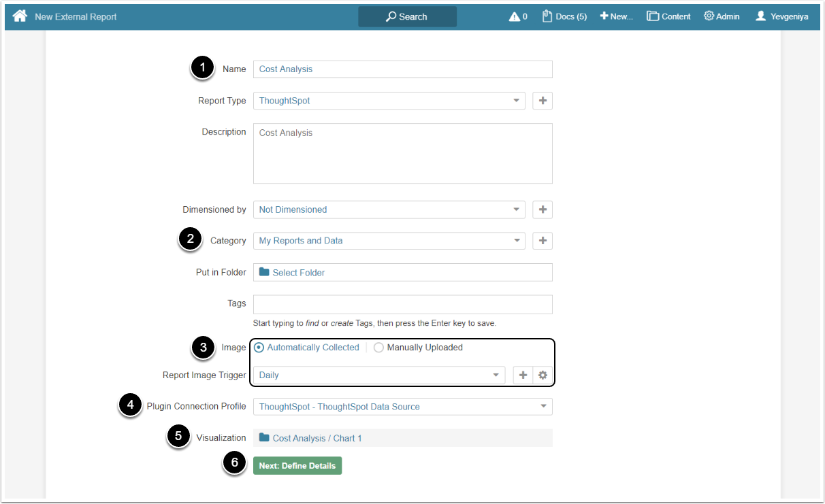This screenshot has width=825, height=504.
Task: Open the Content menu in header
Action: 668,16
